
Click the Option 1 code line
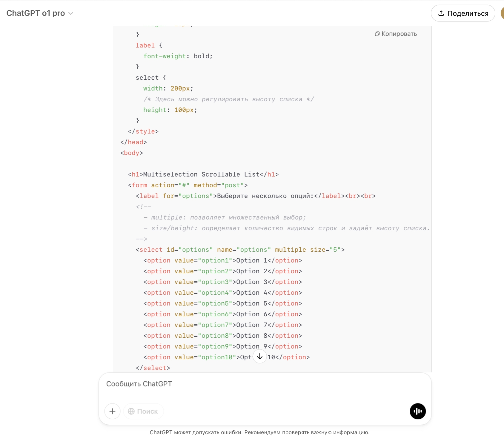pos(223,260)
